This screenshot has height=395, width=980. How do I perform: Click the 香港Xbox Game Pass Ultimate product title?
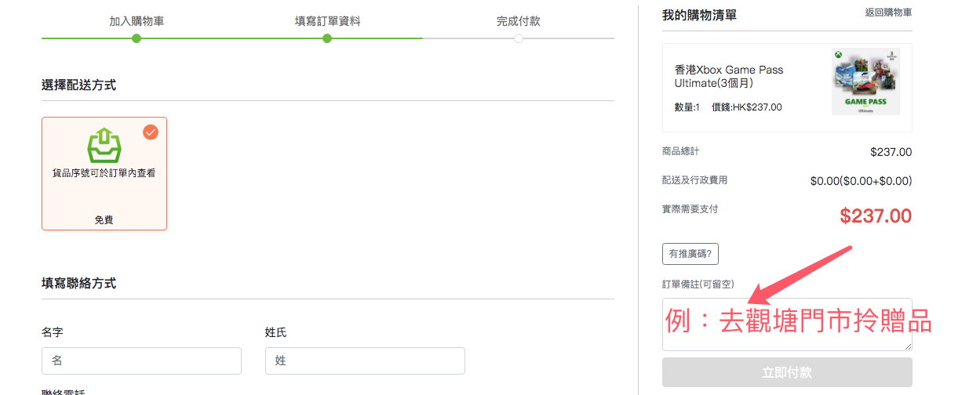point(729,76)
